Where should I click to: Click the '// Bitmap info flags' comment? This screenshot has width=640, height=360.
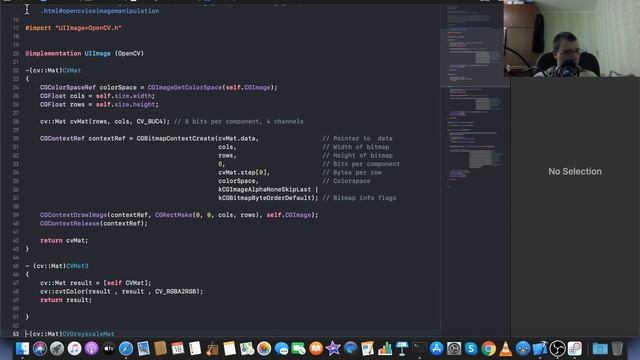(x=359, y=198)
